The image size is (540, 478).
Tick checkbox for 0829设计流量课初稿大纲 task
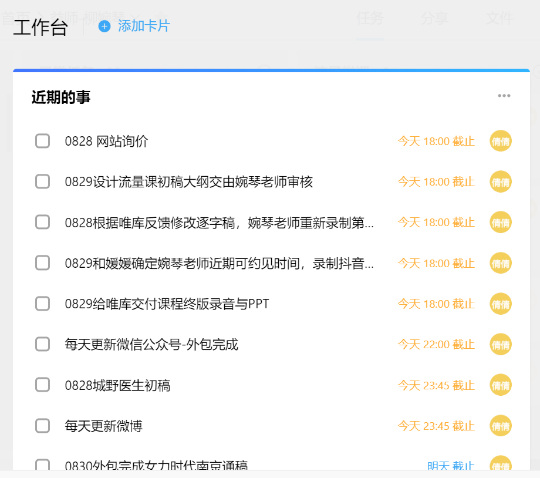[x=42, y=181]
